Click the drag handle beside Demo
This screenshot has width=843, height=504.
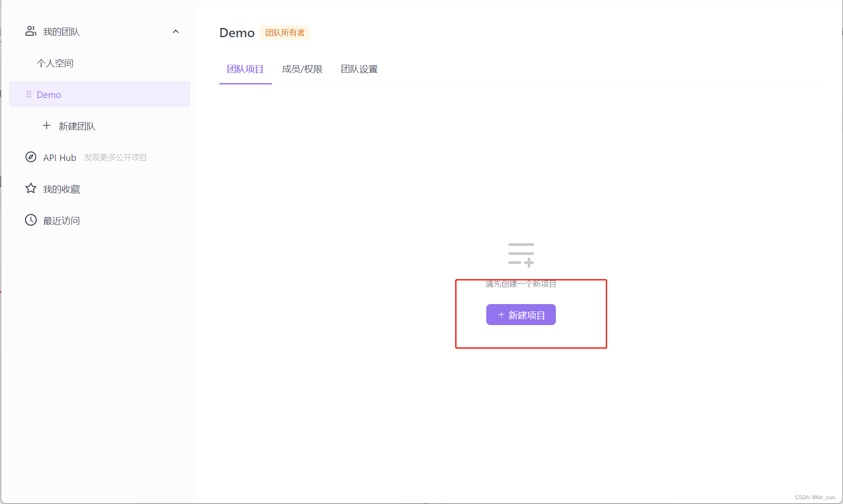coord(29,94)
